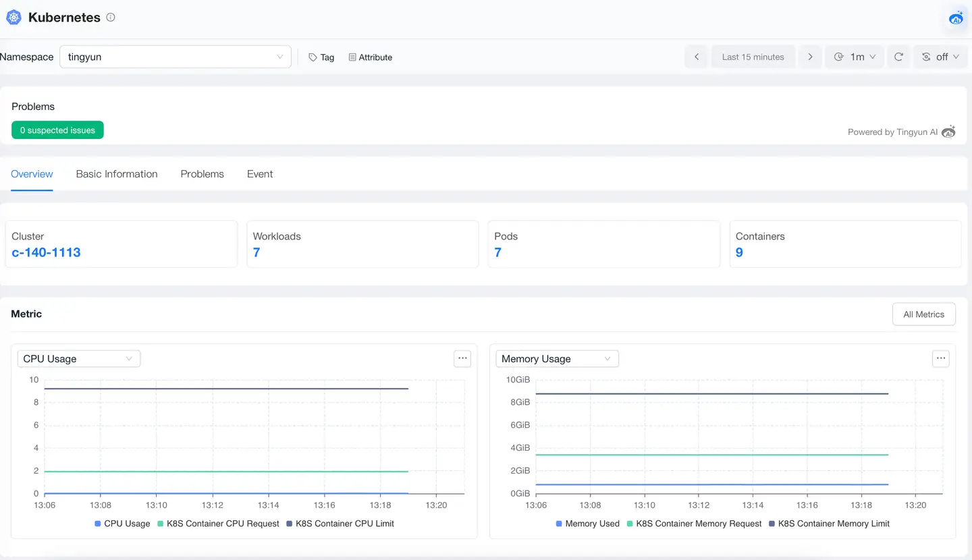Toggle CPU Usage legend series
This screenshot has height=560, width=972.
(x=122, y=524)
